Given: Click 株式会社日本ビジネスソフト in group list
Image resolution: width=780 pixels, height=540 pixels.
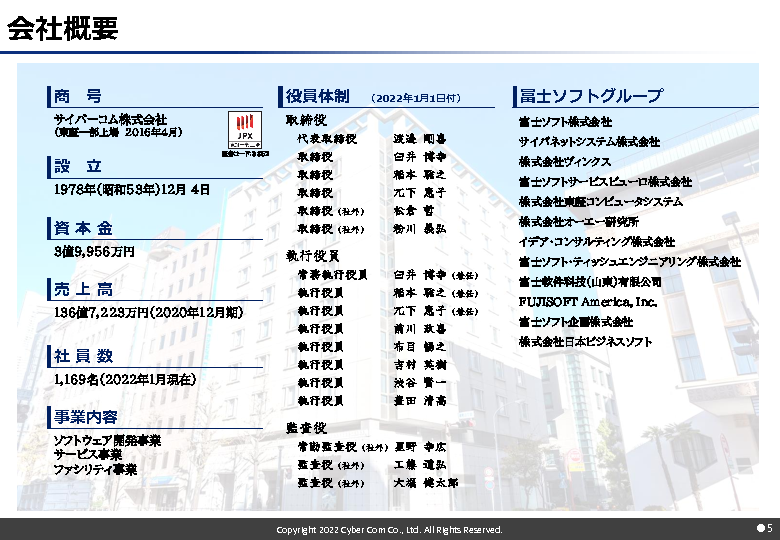Looking at the screenshot, I should click(585, 342).
